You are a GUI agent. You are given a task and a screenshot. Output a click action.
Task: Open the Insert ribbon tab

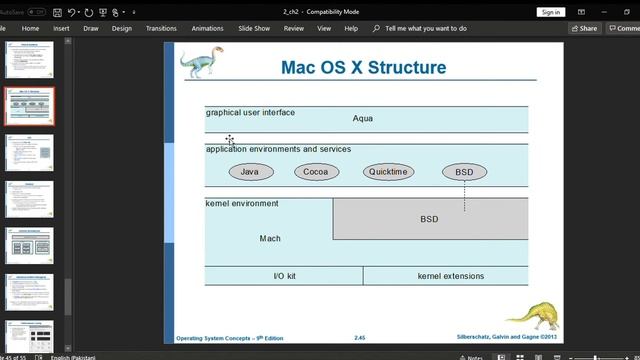pyautogui.click(x=61, y=29)
